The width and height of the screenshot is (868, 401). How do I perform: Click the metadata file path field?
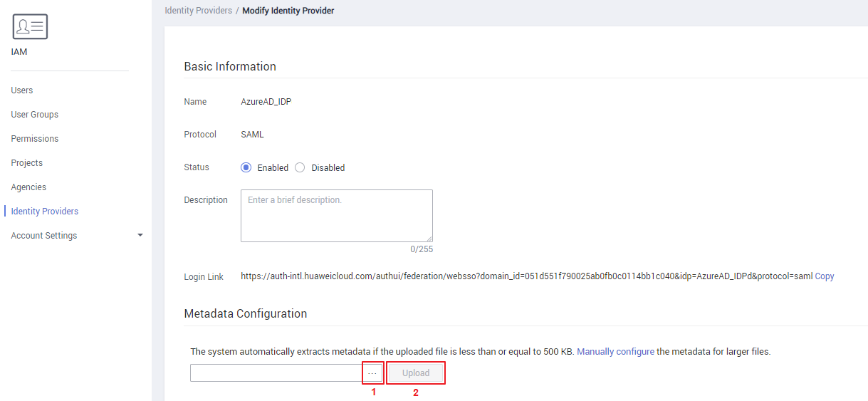(x=276, y=373)
